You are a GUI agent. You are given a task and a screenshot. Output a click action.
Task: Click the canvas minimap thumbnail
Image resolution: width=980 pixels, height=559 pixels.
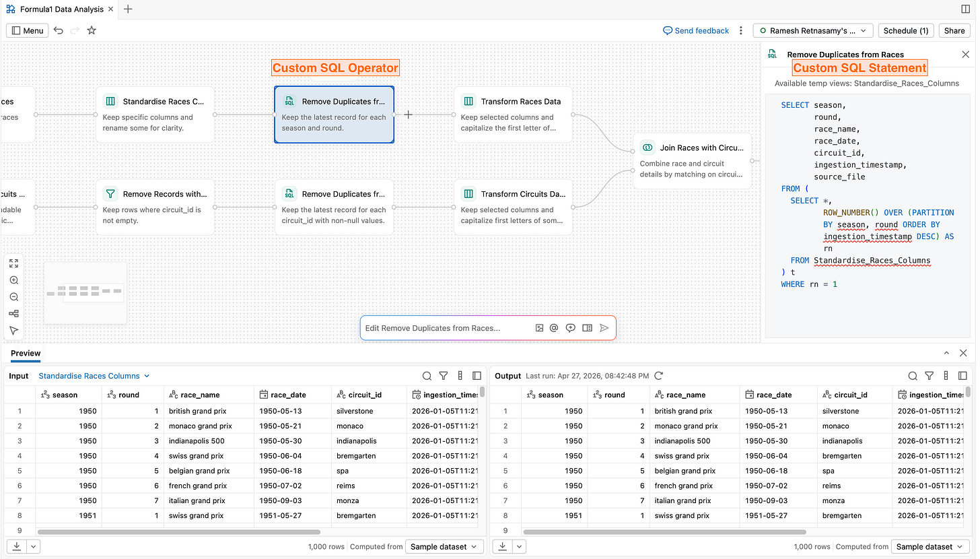(x=85, y=292)
